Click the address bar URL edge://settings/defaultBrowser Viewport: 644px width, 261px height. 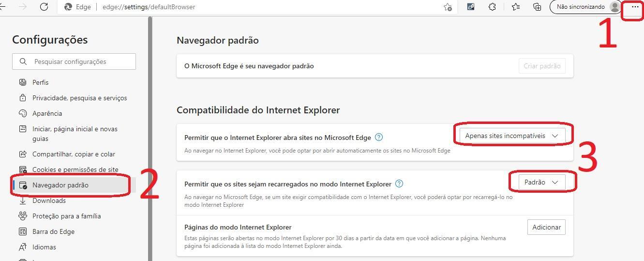coord(149,7)
